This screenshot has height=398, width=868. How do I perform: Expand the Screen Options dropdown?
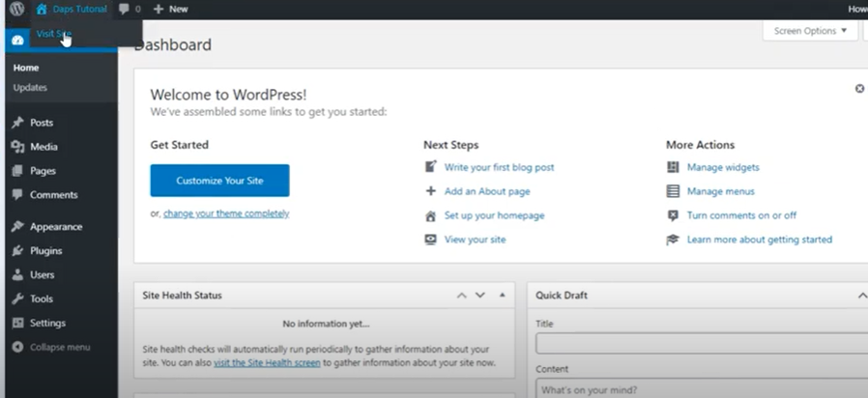[810, 31]
